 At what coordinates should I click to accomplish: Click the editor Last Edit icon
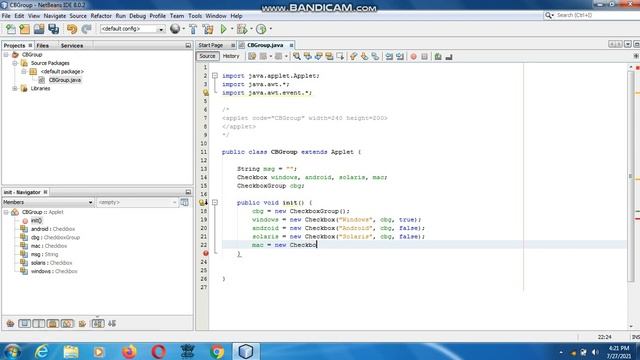(x=252, y=56)
